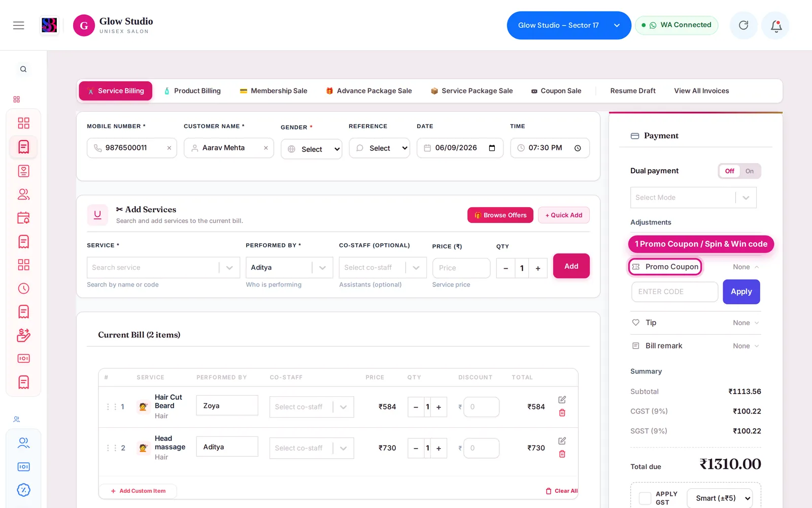Click the Browse Offers button
Image resolution: width=812 pixels, height=508 pixels.
click(x=500, y=215)
